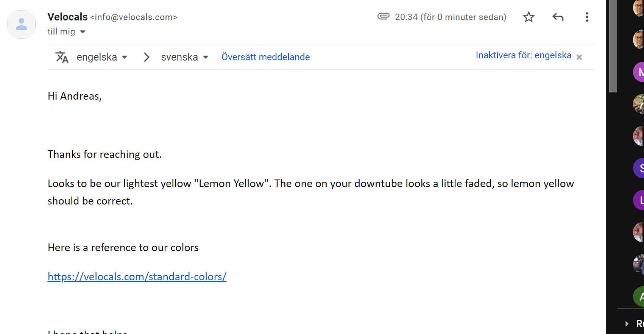Dismiss the translation bar with the X
Image resolution: width=644 pixels, height=334 pixels.
click(579, 57)
